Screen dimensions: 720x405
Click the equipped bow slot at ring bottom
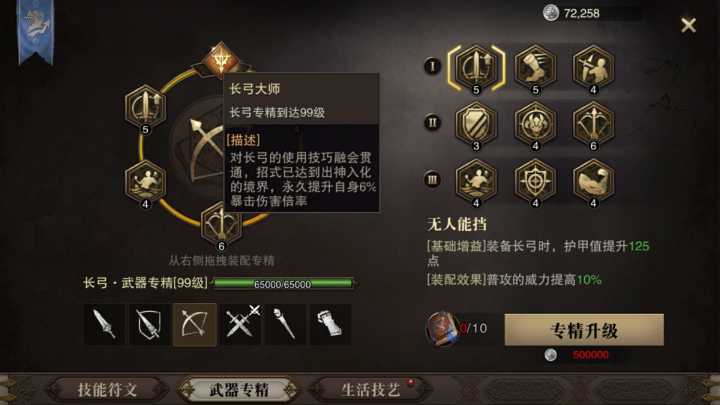(221, 224)
